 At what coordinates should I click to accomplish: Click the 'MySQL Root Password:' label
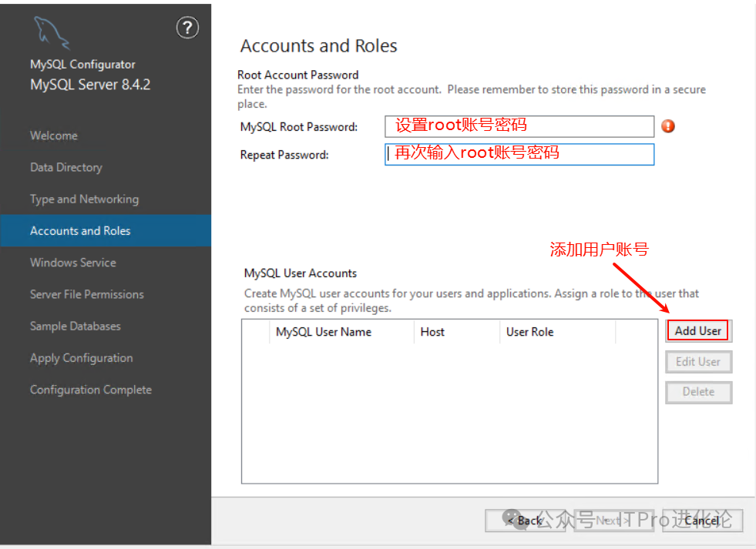(299, 127)
